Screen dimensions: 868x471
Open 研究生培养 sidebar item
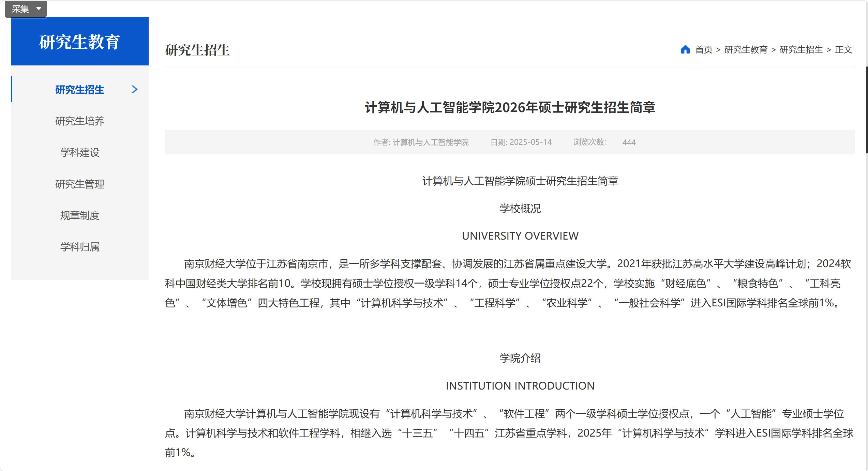[x=79, y=121]
